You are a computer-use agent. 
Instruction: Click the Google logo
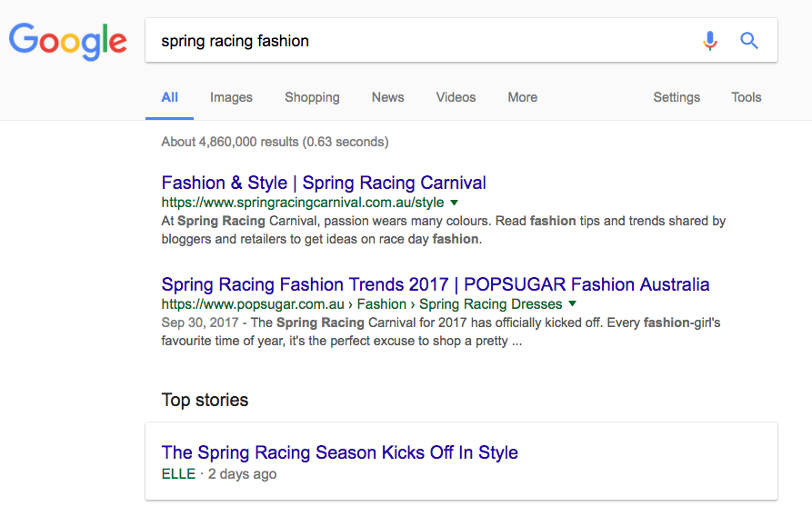68,41
